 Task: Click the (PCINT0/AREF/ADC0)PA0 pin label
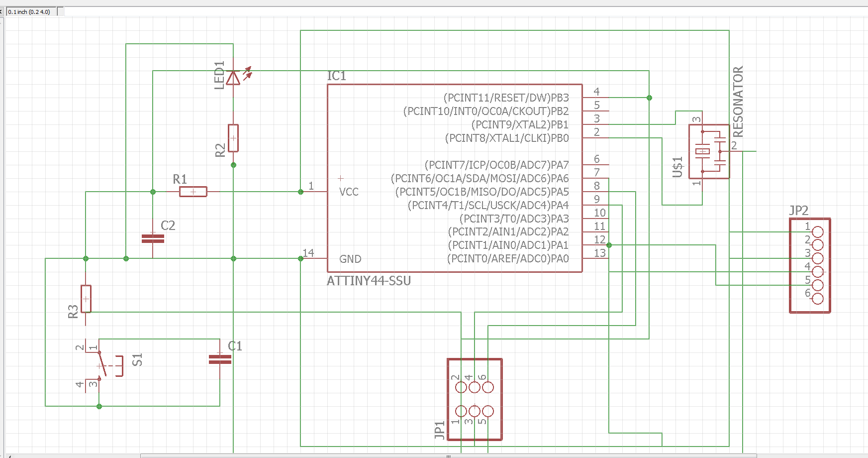coord(508,258)
